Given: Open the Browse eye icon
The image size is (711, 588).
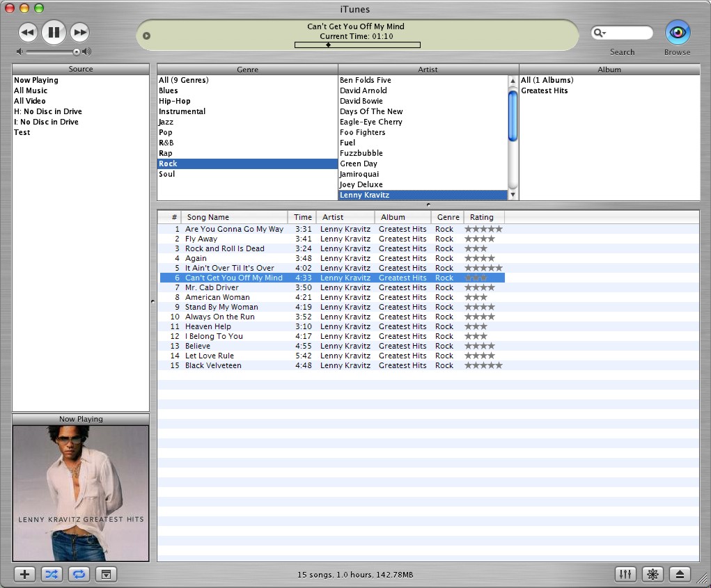Looking at the screenshot, I should [677, 33].
